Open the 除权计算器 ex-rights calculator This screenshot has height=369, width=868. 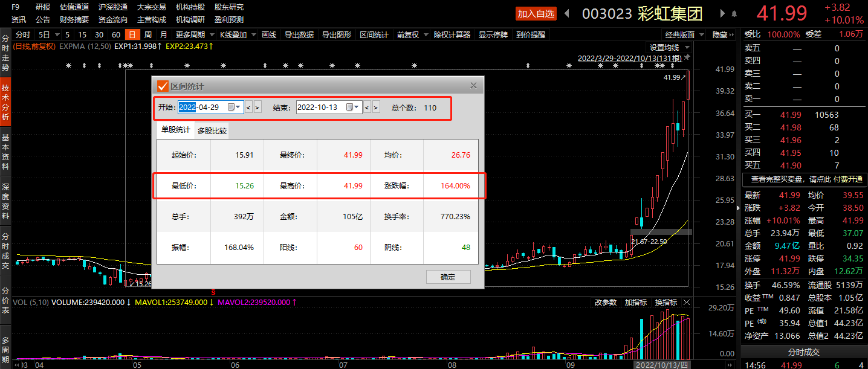point(451,34)
